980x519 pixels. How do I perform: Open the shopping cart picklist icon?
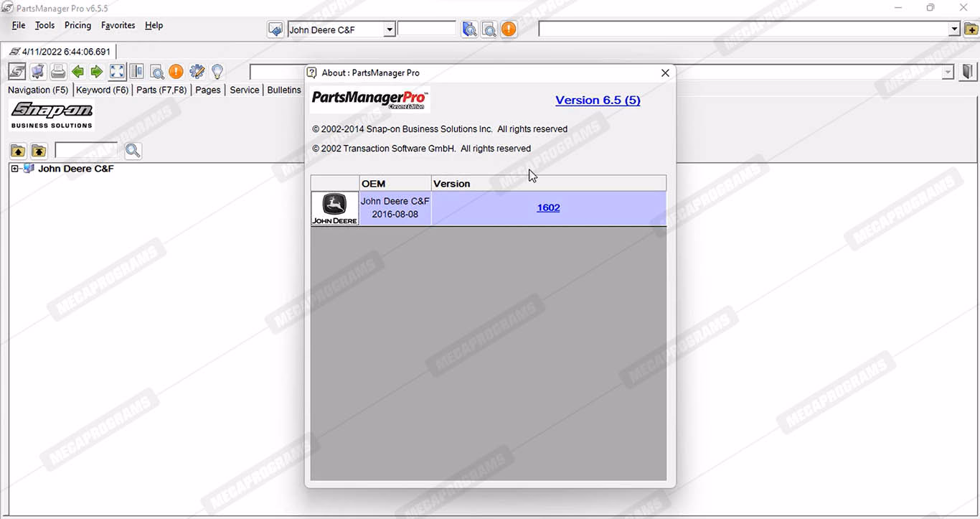point(38,72)
